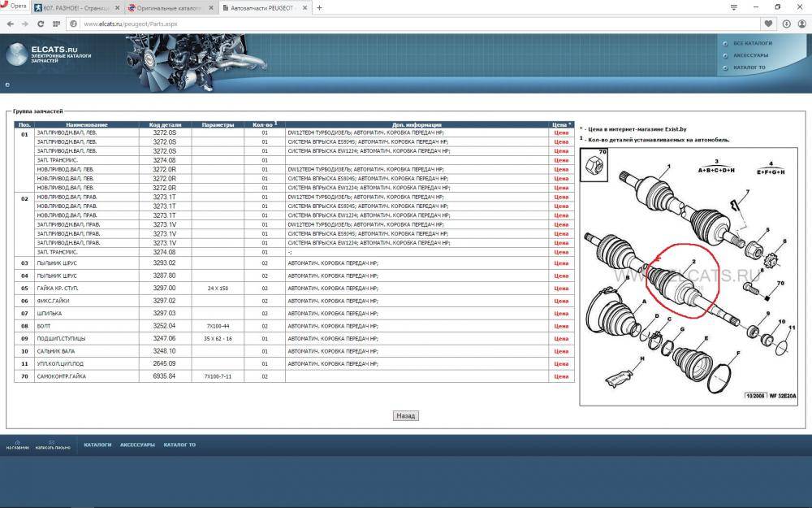
Task: Reload the page with refresh icon
Action: click(41, 24)
